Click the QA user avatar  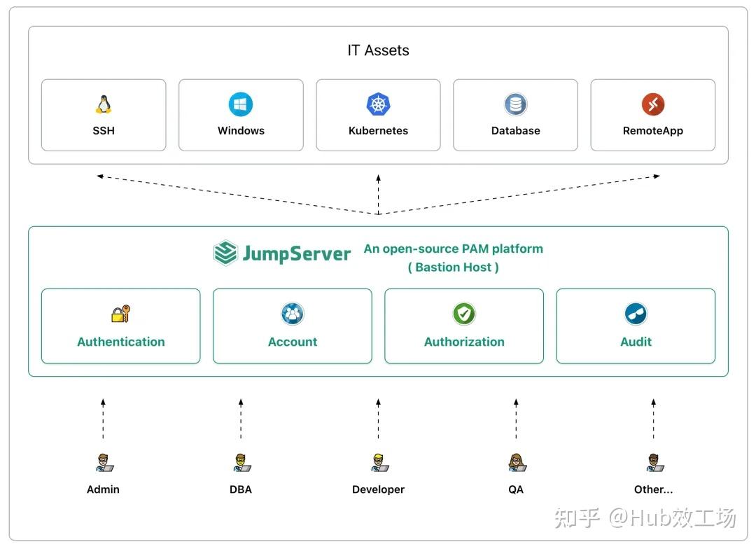click(x=516, y=463)
